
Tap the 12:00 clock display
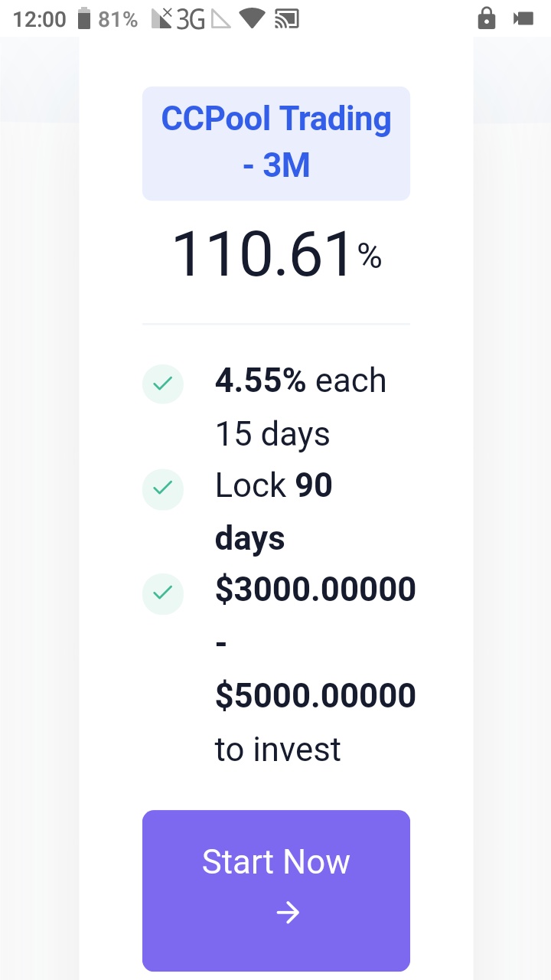pos(40,18)
